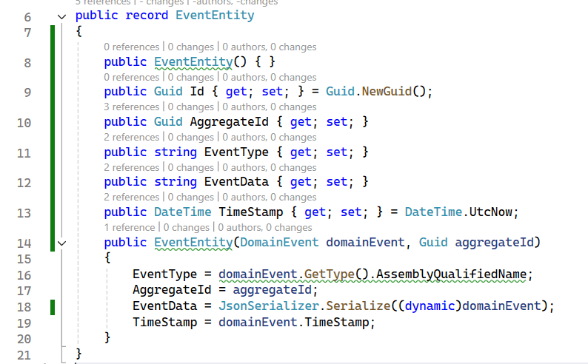Open '0 references' CodeLens above Id property
Image resolution: width=588 pixels, height=364 pixels.
tap(132, 77)
